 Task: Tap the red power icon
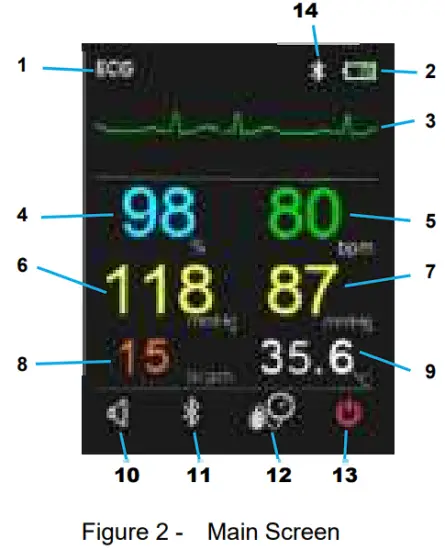(x=349, y=412)
